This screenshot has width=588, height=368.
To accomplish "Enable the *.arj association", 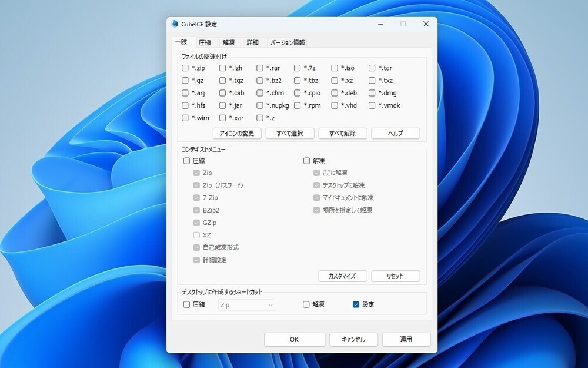I will 185,93.
